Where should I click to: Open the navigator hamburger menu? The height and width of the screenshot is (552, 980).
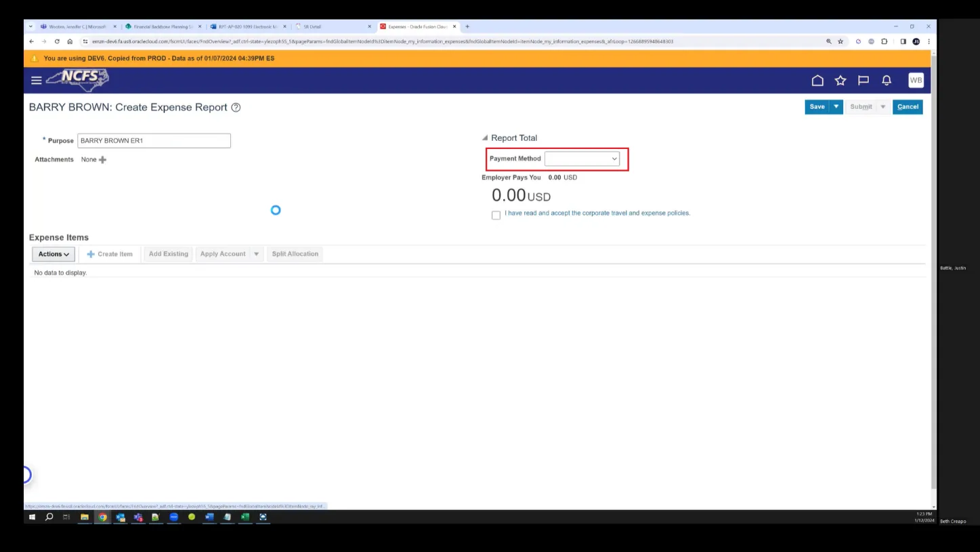coord(37,81)
